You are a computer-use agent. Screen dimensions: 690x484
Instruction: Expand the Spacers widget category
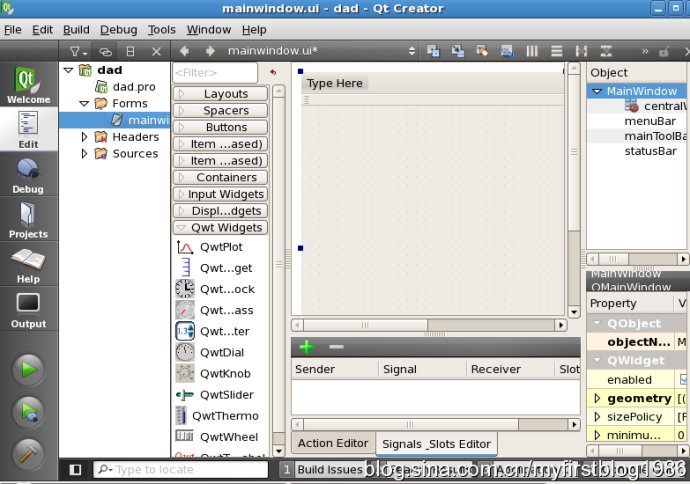point(220,110)
